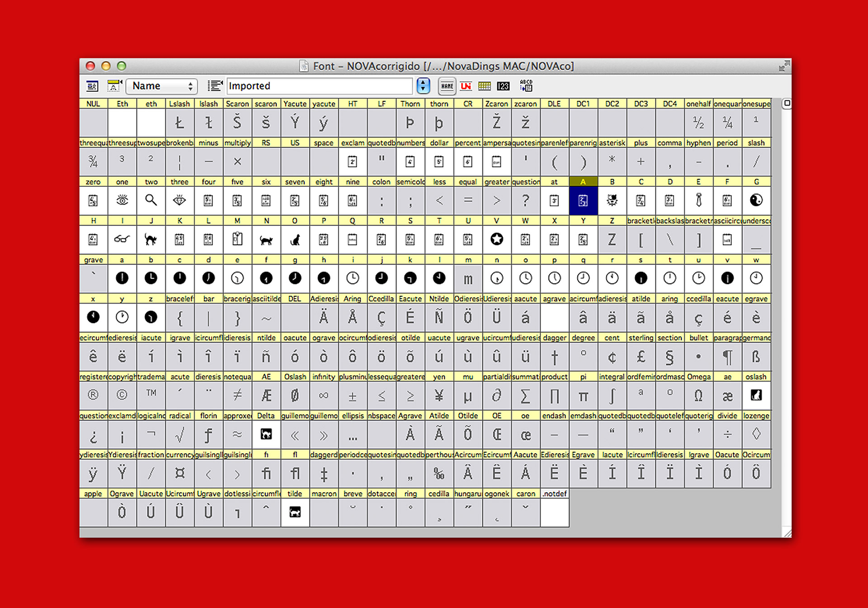Open the Name caption dropdown
This screenshot has width=868, height=608.
(x=162, y=86)
